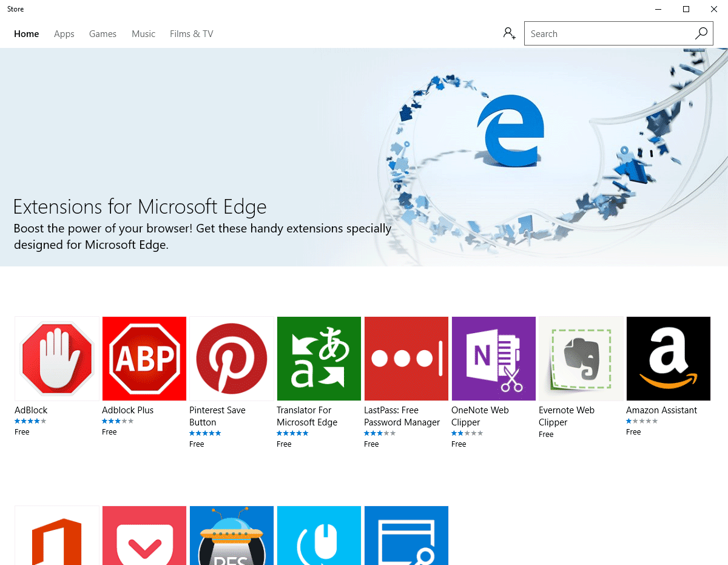
Task: Open the blue browser window extension tile
Action: 406,535
